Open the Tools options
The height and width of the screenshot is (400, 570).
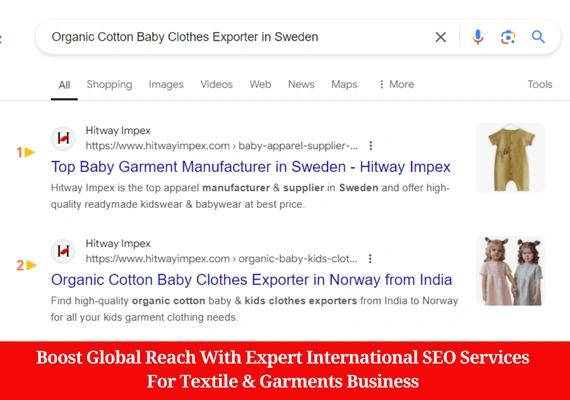[540, 84]
